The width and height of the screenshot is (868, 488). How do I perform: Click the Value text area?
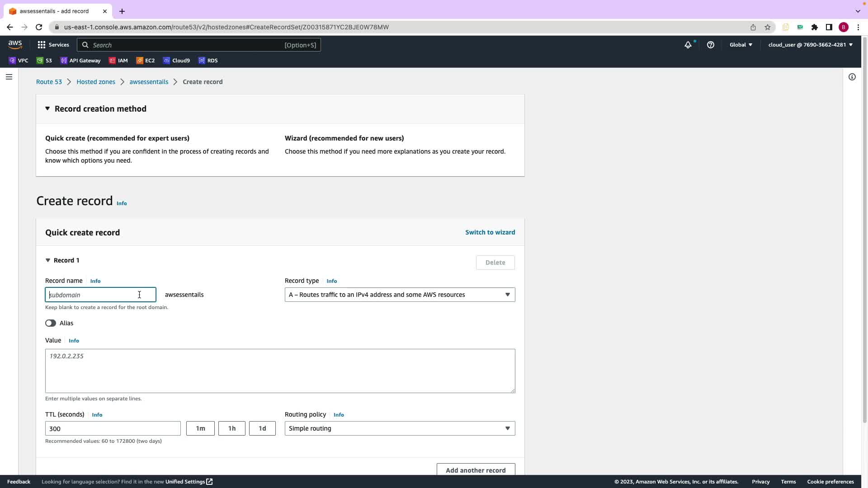280,371
